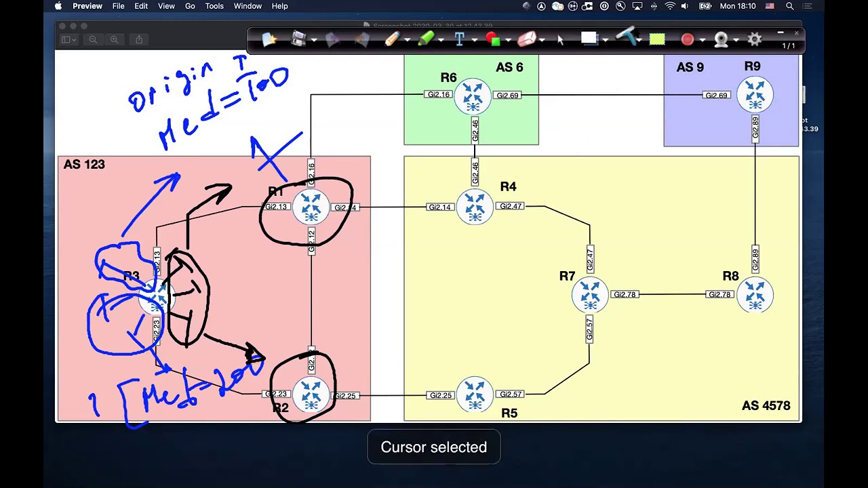The width and height of the screenshot is (868, 488).
Task: Expand the whiteboard dropdown arrow
Action: click(x=604, y=41)
